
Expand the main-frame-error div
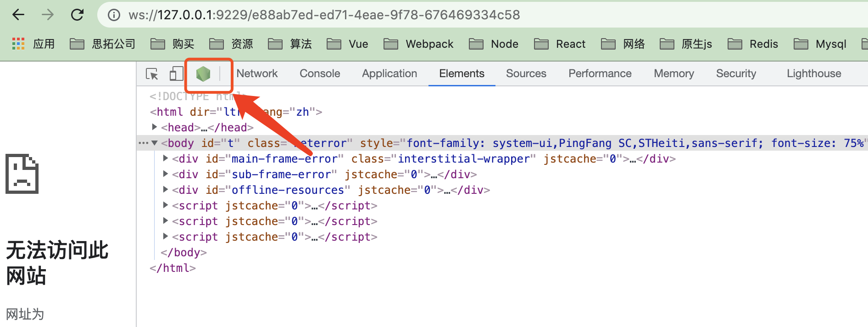pyautogui.click(x=166, y=158)
